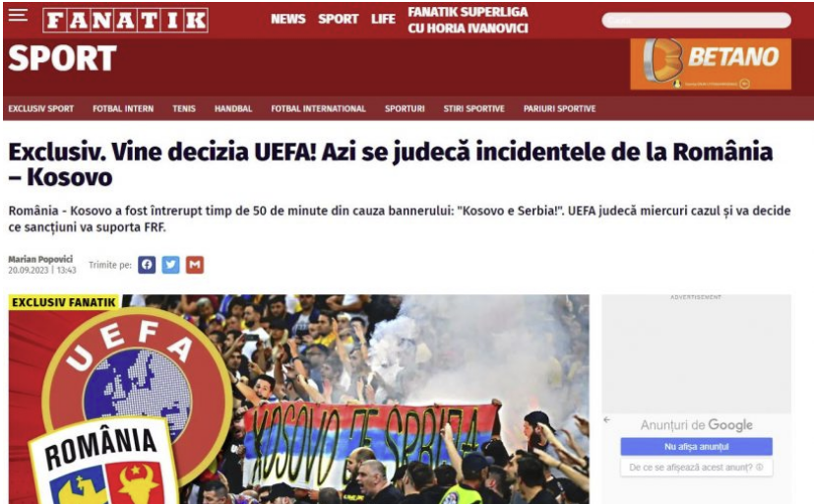Click the back arrow in Google ad
This screenshot has width=814, height=504.
[x=607, y=420]
